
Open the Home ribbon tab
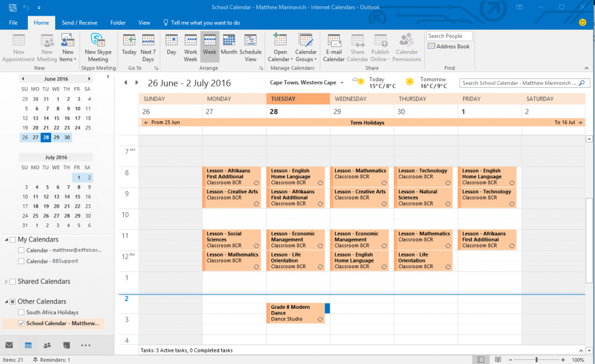41,23
